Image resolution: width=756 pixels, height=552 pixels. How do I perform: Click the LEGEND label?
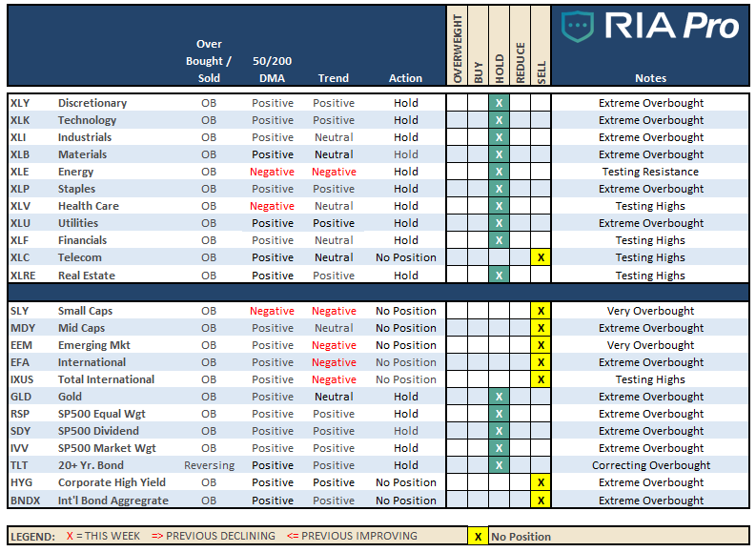click(32, 537)
